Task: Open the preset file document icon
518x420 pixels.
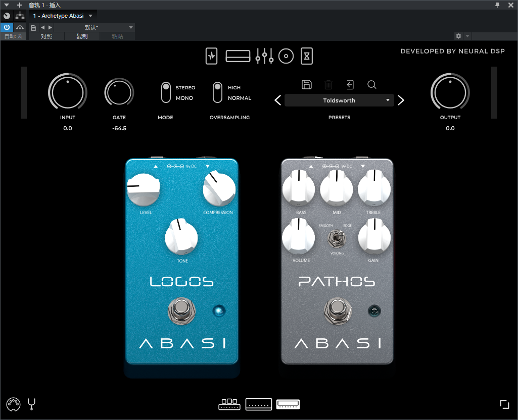Action: (x=33, y=28)
